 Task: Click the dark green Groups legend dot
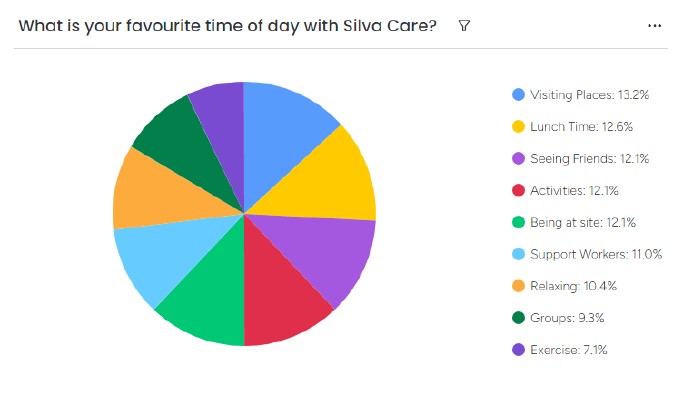point(518,318)
